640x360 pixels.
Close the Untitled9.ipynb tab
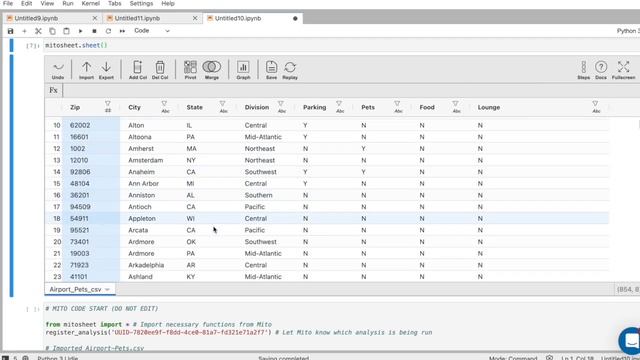coord(95,18)
